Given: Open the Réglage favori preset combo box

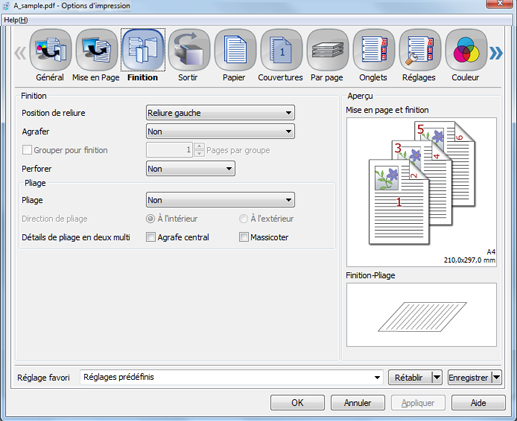Looking at the screenshot, I should pos(232,377).
